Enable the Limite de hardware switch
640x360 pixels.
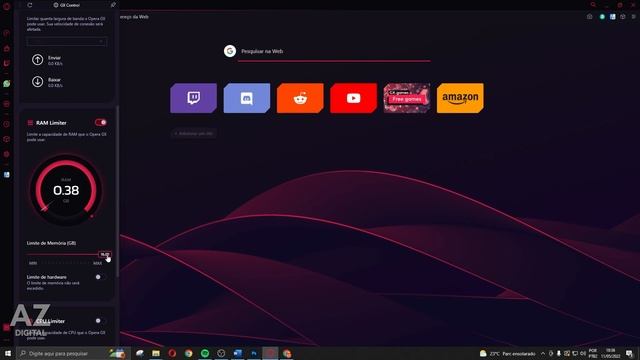[100, 277]
